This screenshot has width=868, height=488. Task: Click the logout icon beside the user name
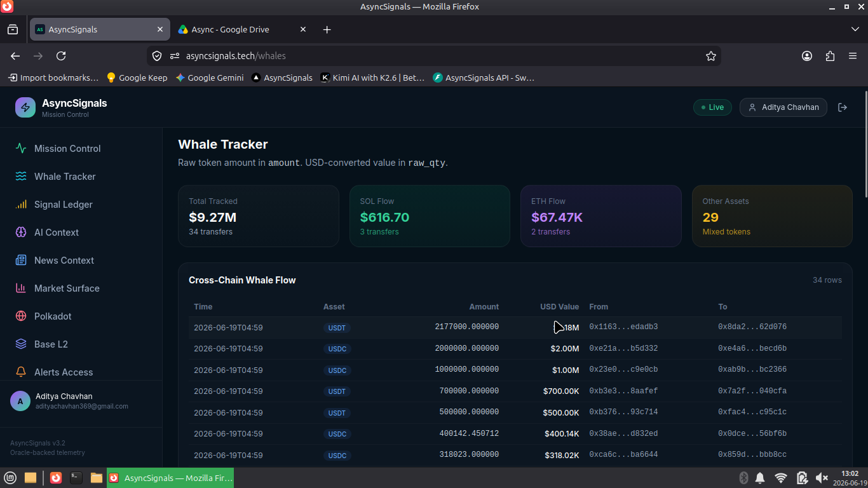point(843,107)
